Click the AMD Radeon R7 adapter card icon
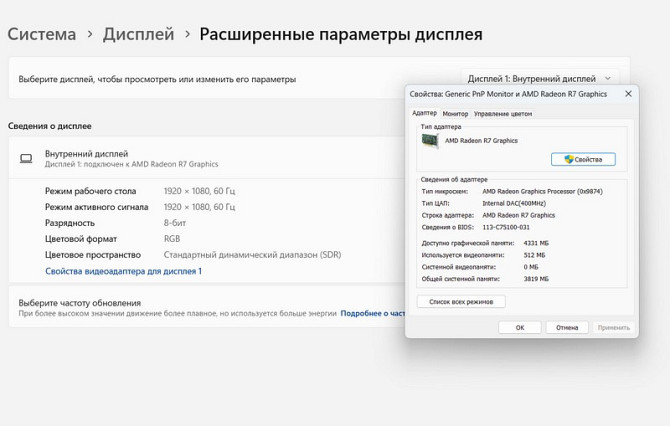The image size is (670, 426). (430, 142)
